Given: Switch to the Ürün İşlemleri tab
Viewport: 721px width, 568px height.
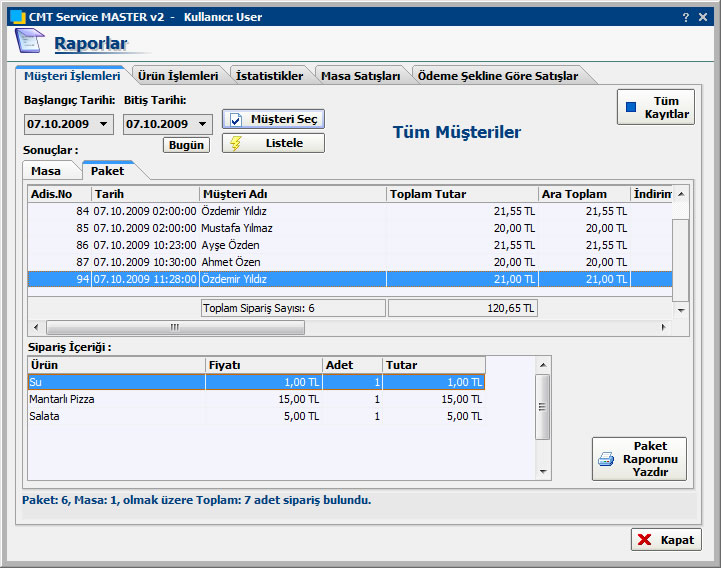Looking at the screenshot, I should coord(177,76).
